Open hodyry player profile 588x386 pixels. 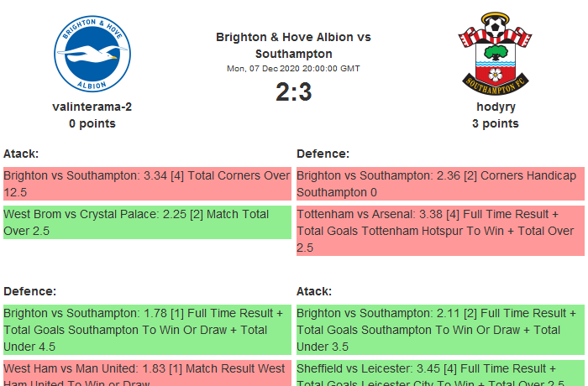pos(496,107)
